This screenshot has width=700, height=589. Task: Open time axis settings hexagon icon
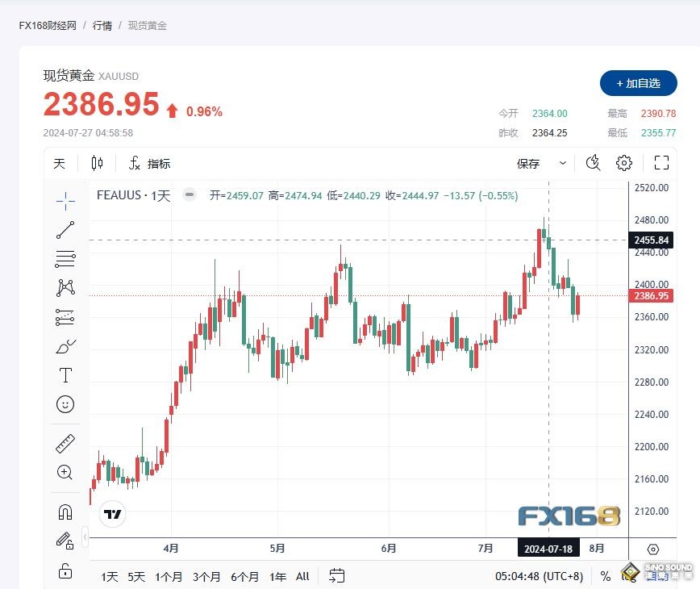click(652, 549)
